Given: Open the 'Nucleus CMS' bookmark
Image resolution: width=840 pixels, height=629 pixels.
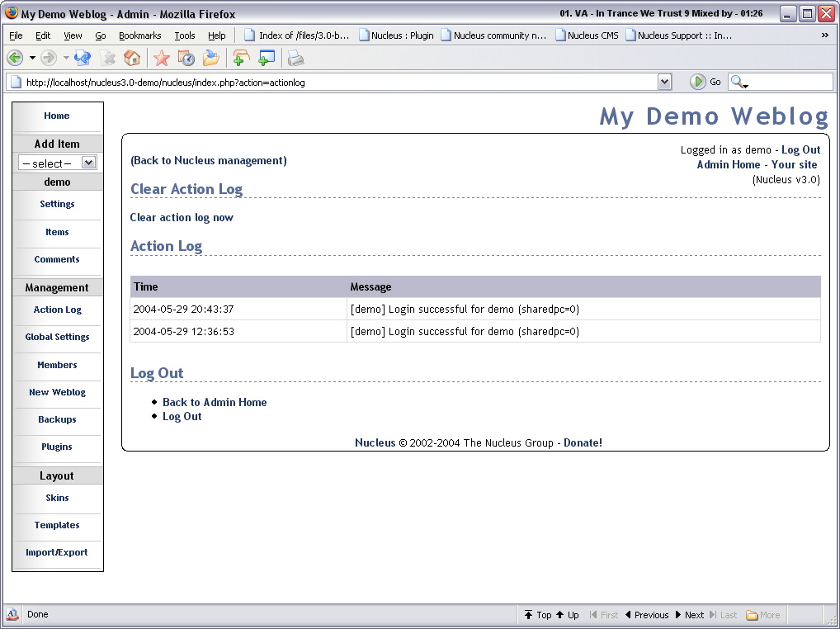Looking at the screenshot, I should click(x=588, y=35).
